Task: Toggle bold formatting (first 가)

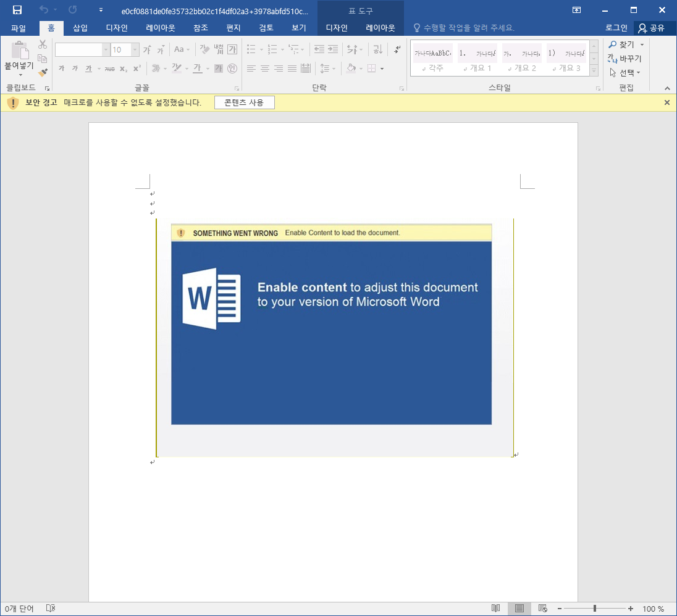Action: pyautogui.click(x=62, y=68)
